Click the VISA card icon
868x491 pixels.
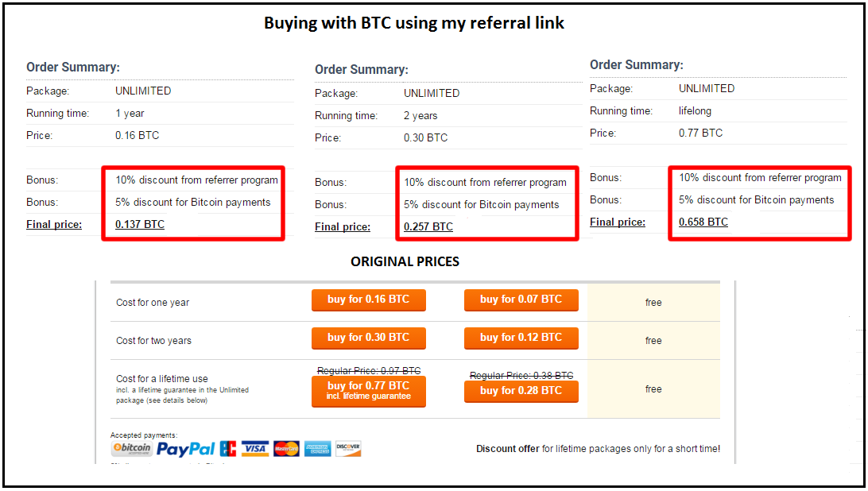click(254, 449)
